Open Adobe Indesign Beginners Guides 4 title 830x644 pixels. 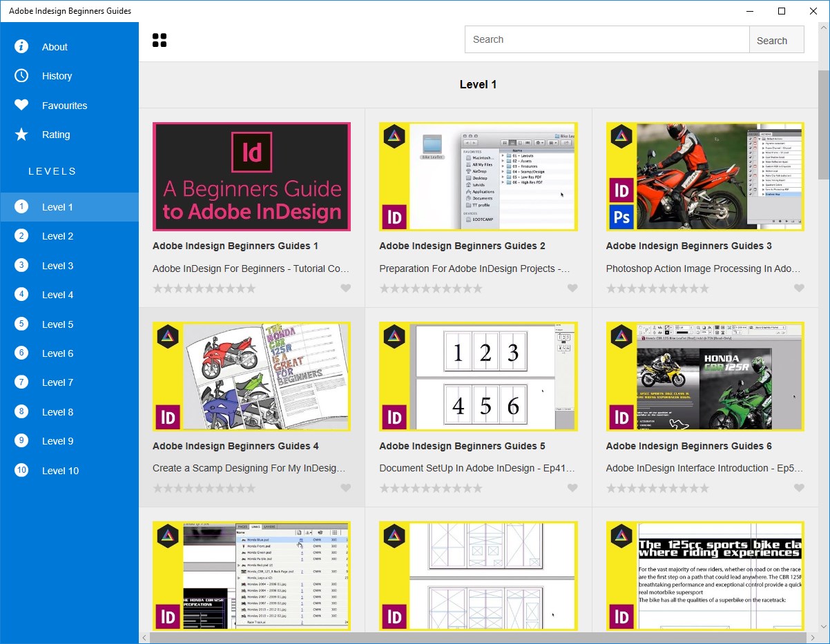(235, 446)
